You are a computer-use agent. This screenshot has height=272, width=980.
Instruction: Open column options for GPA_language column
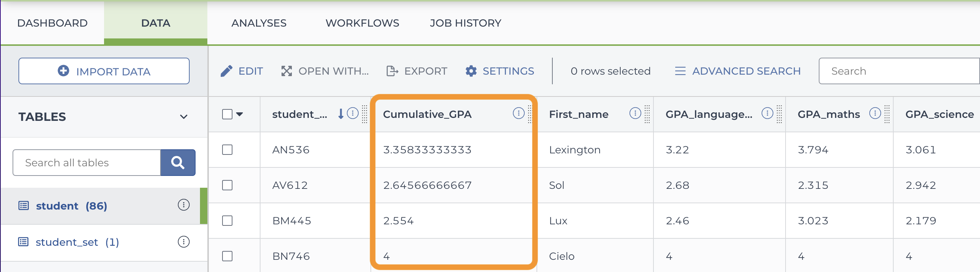(767, 113)
